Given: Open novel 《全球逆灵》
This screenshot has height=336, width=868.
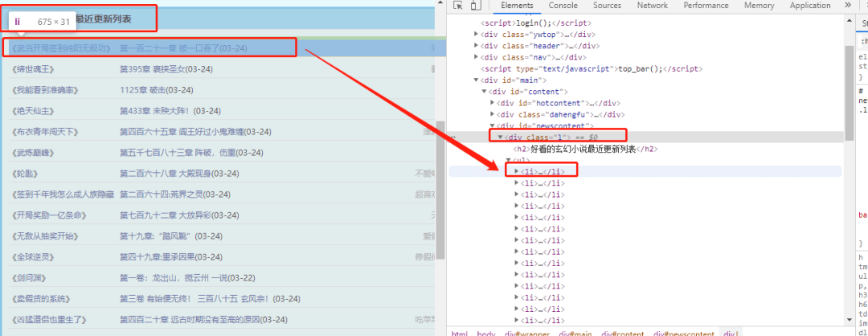Looking at the screenshot, I should [x=33, y=257].
